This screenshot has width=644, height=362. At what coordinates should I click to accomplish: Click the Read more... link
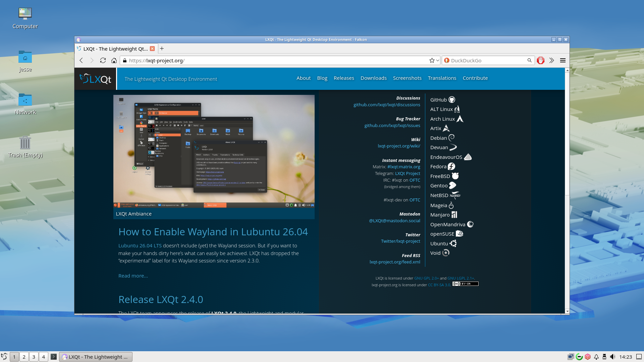(133, 276)
